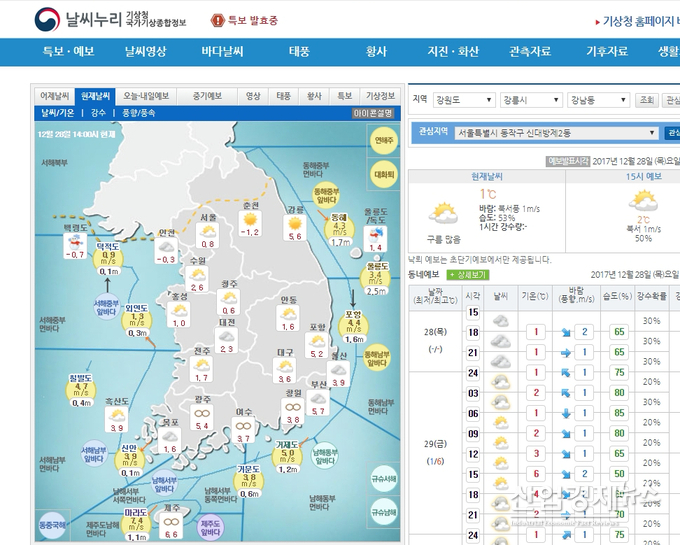Click 남해동부 앞바다 circle label
680x545 pixels.
click(x=325, y=456)
